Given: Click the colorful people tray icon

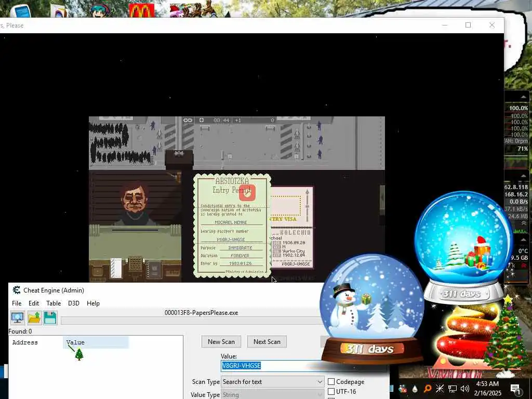Looking at the screenshot, I should 403,389.
